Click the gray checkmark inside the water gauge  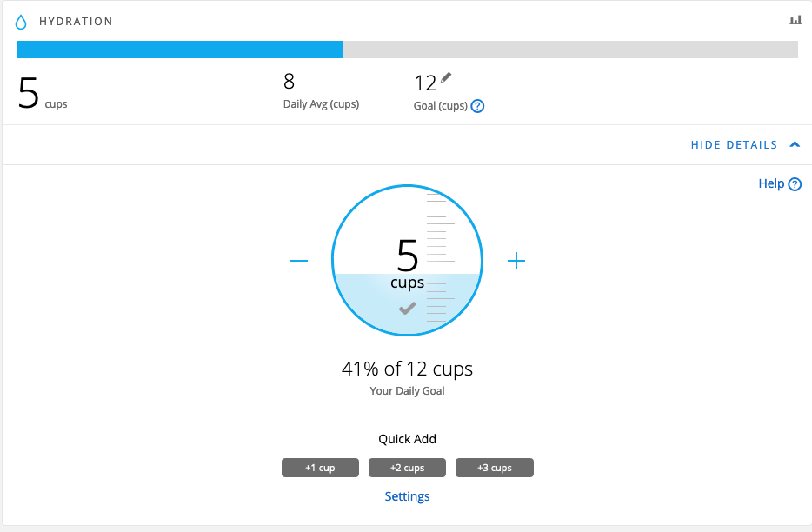click(407, 308)
